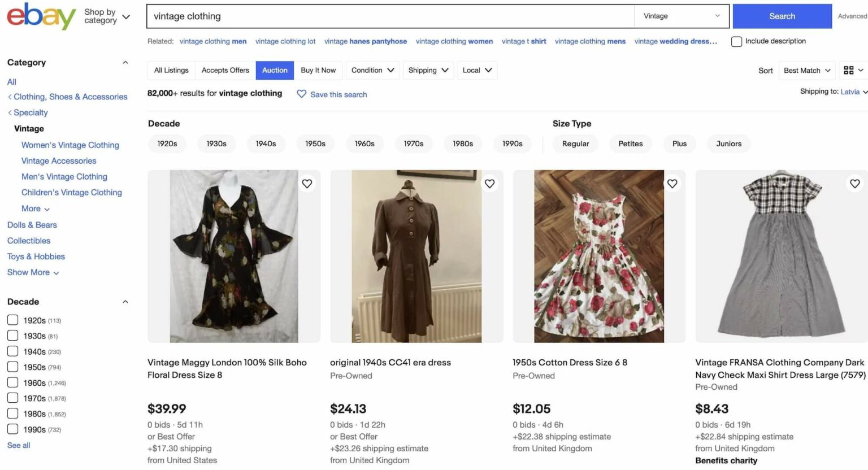Click the vintage clothing search input field
The height and width of the screenshot is (470, 868).
click(x=390, y=16)
